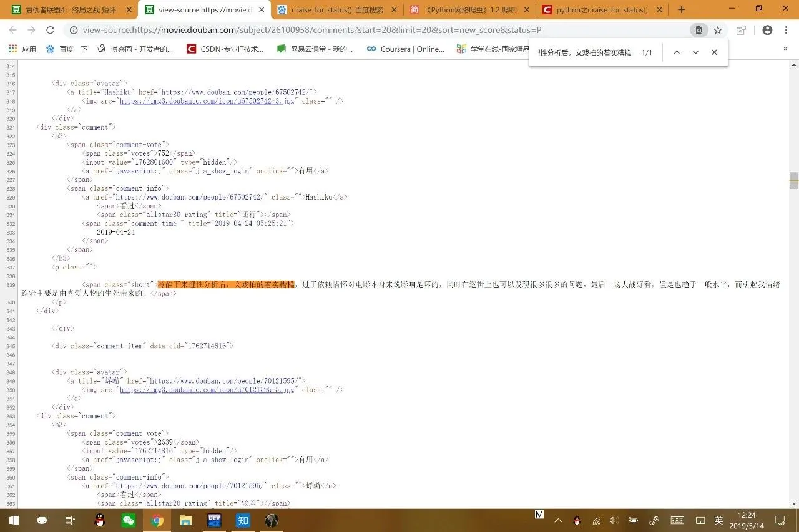Switch to the 《Python网络爬虫》1.2 tab
Screen dimensions: 799x532
(469, 9)
